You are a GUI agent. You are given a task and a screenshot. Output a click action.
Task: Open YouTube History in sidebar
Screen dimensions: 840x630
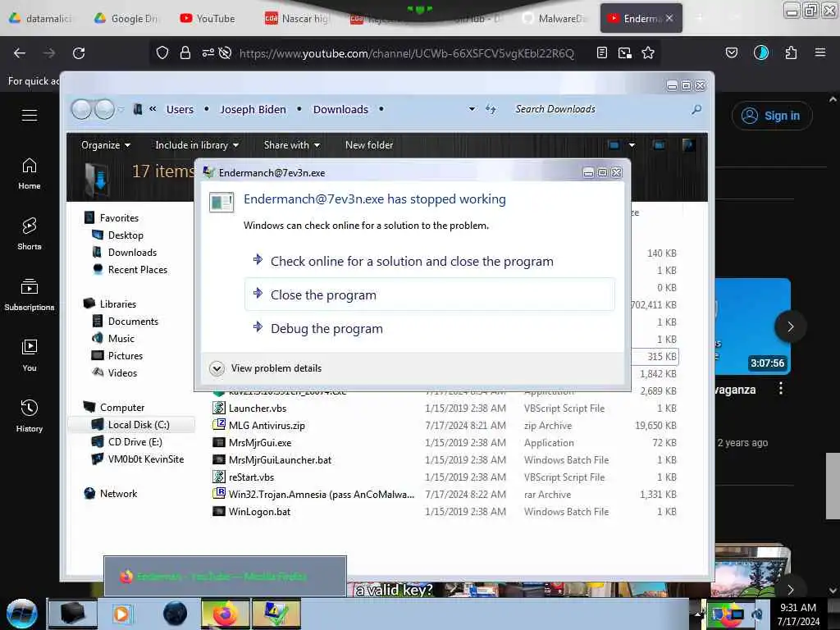[30, 416]
